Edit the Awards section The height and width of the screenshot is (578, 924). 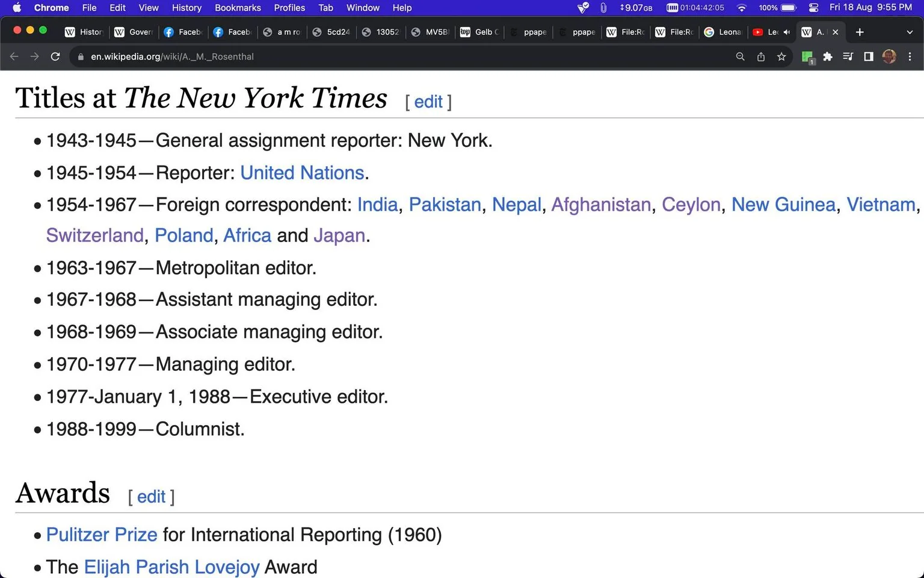(x=151, y=497)
